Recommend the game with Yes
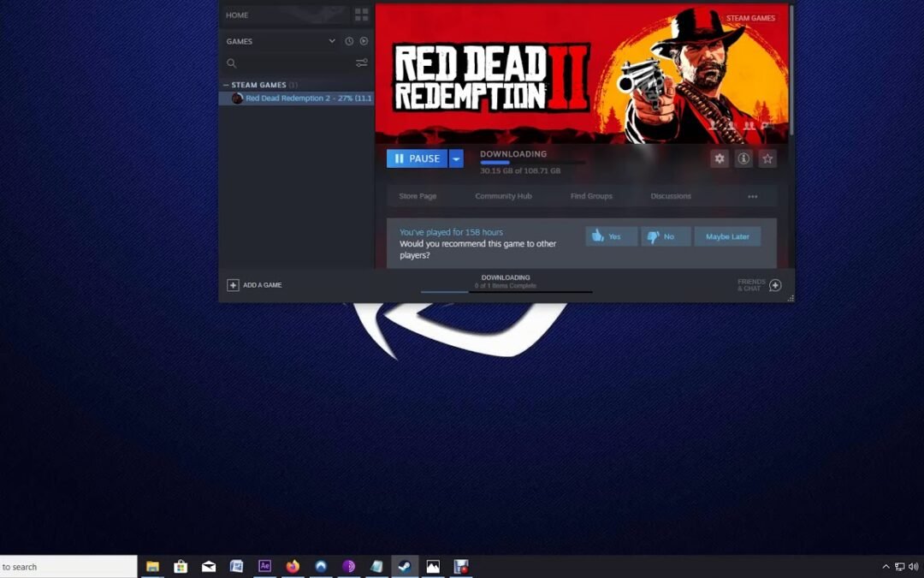Viewport: 924px width, 578px height. point(611,236)
